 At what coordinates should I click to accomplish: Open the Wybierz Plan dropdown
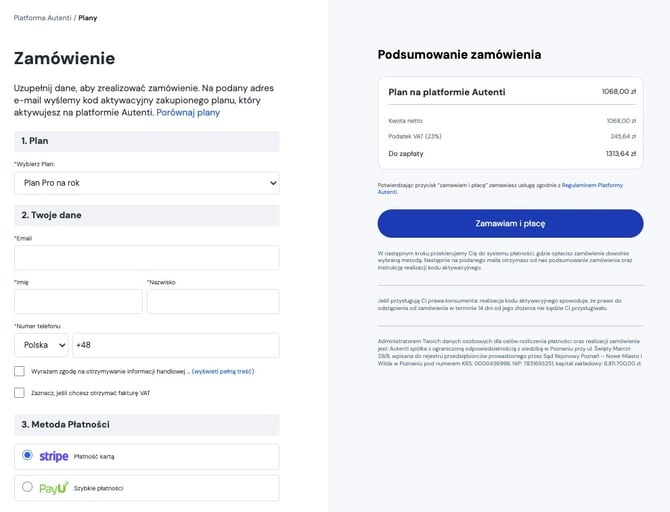[x=147, y=183]
